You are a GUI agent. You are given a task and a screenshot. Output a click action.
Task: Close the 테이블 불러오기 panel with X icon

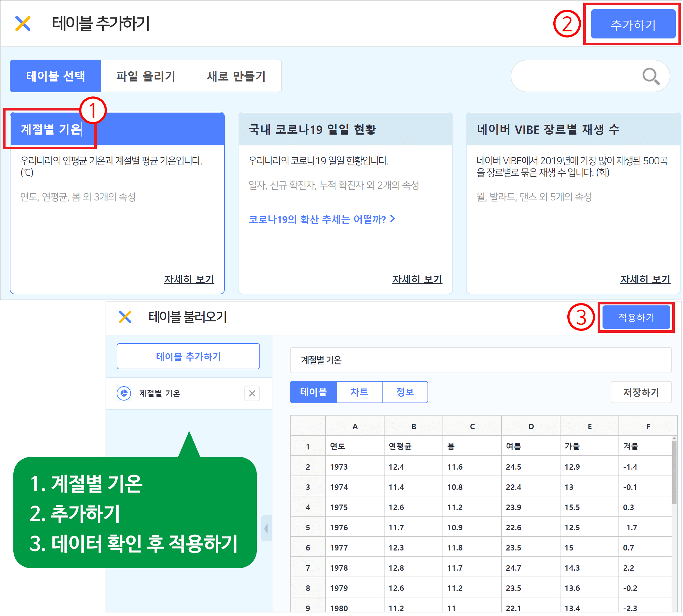pyautogui.click(x=125, y=317)
